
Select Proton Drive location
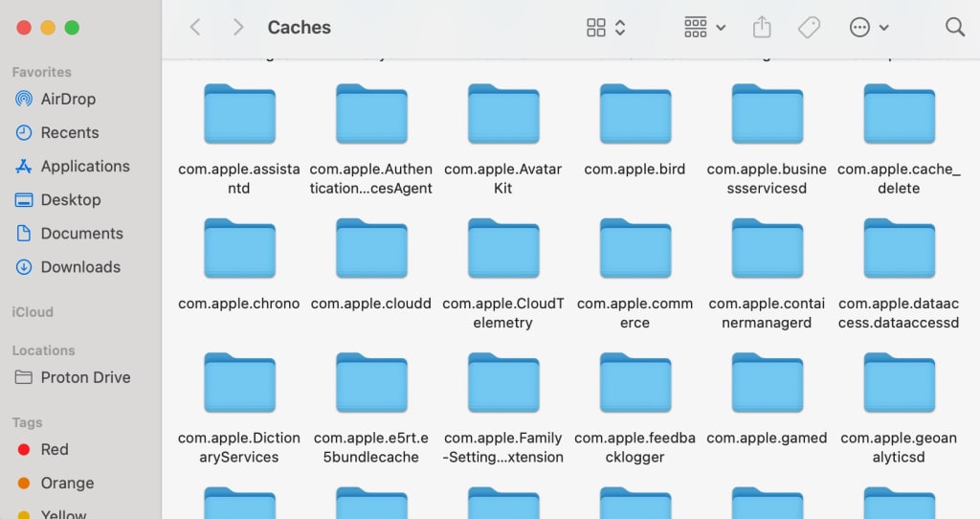(85, 377)
